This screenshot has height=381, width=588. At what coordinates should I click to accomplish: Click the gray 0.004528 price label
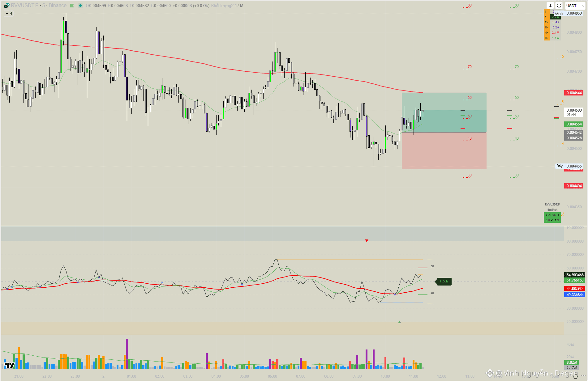tap(574, 138)
